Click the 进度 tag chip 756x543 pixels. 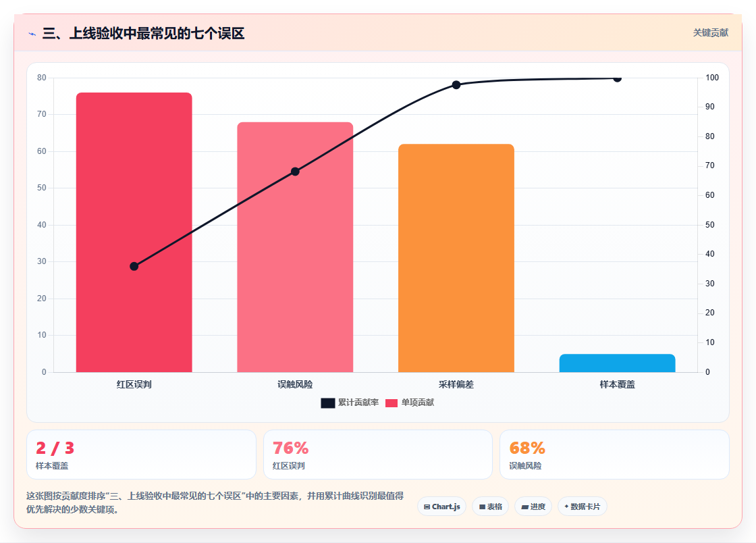[533, 507]
